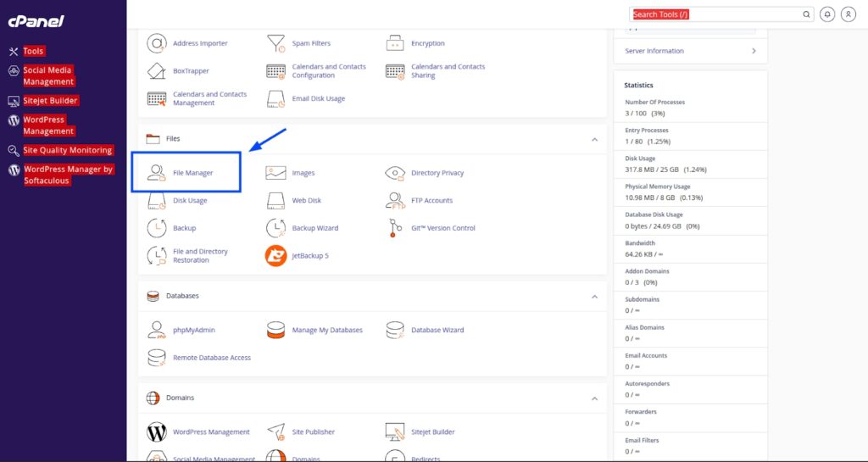The height and width of the screenshot is (462, 868).
Task: Open Calendars and Contacts Configuration icon
Action: pos(275,71)
